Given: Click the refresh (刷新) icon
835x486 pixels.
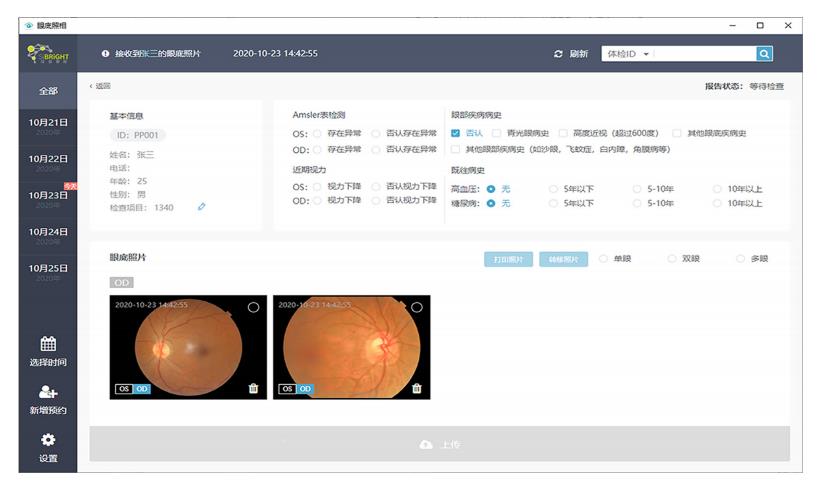Looking at the screenshot, I should [x=559, y=54].
